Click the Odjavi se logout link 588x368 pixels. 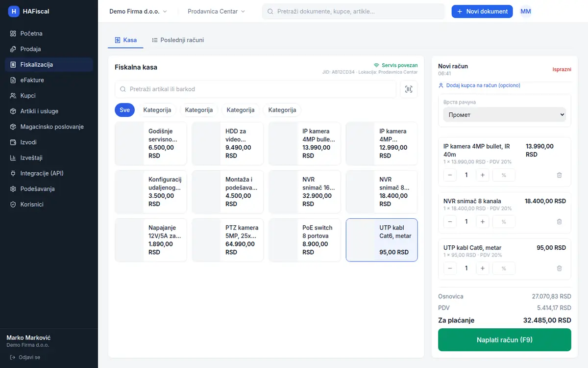25,357
